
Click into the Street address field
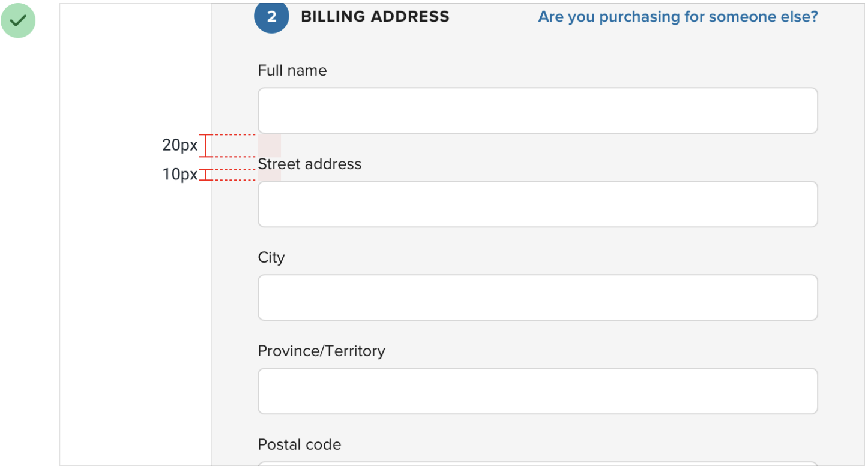(x=537, y=205)
